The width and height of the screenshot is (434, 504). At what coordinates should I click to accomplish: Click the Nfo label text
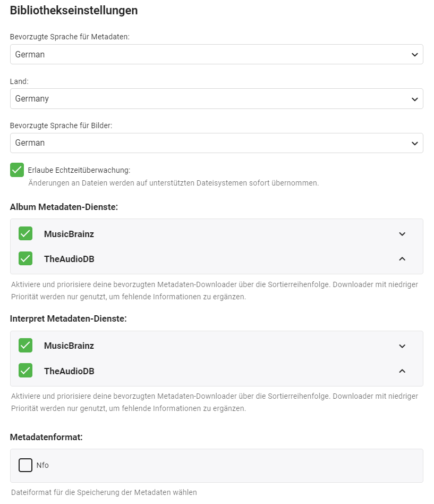coord(42,465)
